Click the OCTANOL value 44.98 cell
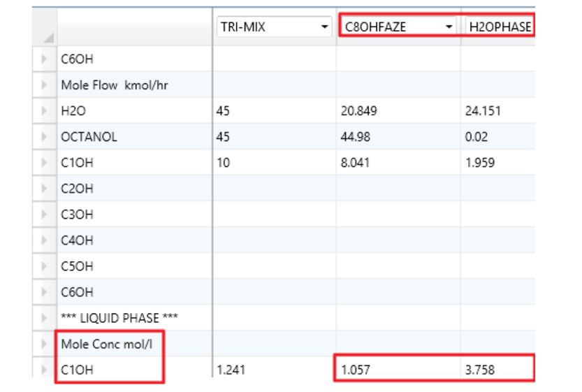The image size is (582, 392). (x=357, y=137)
